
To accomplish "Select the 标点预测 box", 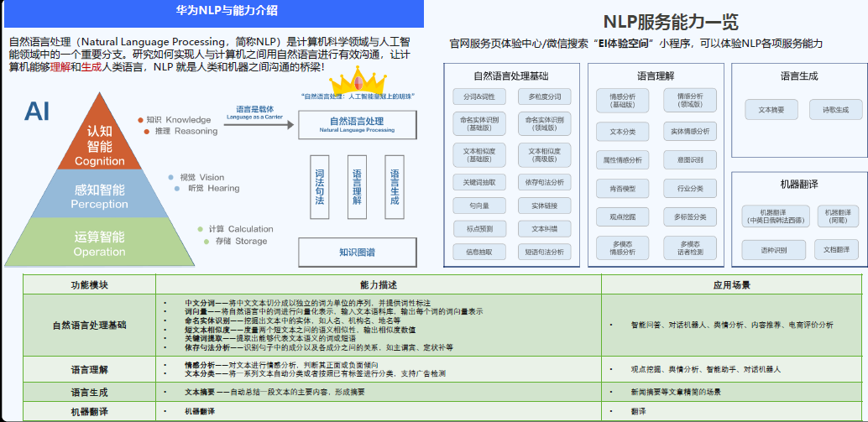I will [x=478, y=228].
